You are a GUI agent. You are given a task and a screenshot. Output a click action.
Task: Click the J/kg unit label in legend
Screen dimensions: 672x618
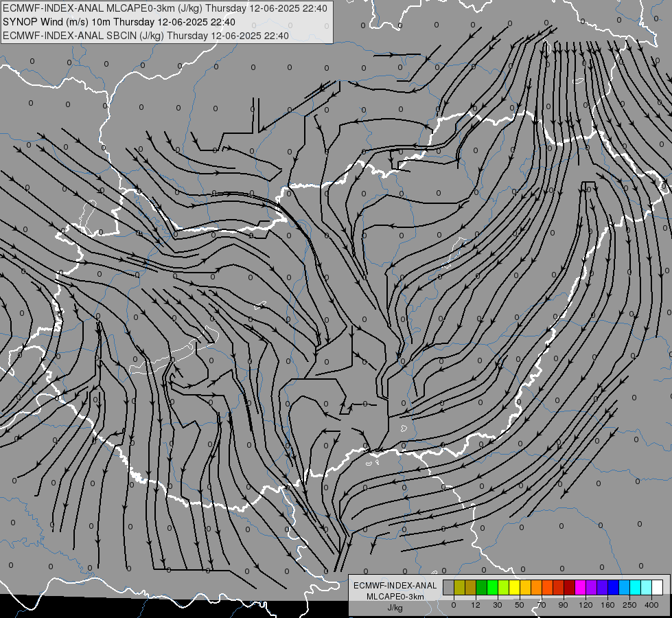click(x=395, y=608)
